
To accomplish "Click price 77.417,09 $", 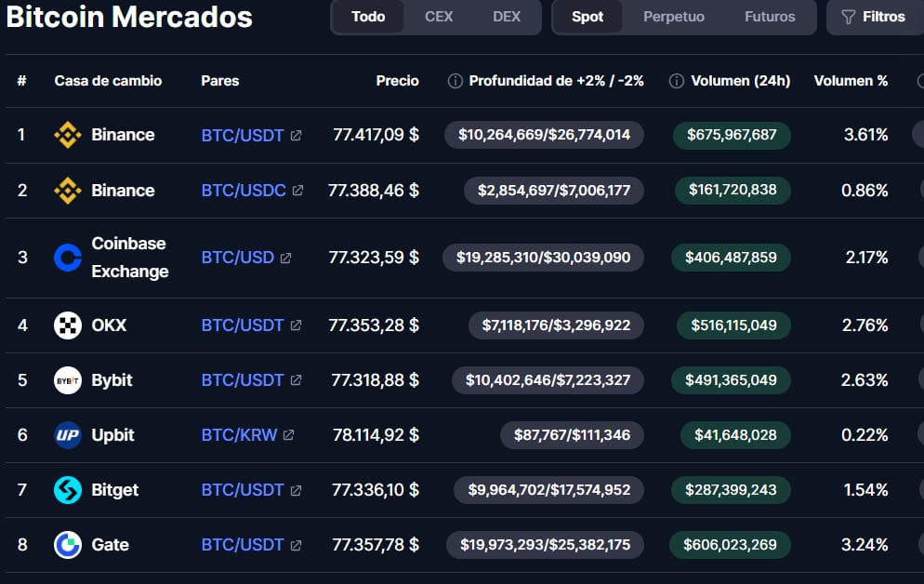I will coord(376,135).
